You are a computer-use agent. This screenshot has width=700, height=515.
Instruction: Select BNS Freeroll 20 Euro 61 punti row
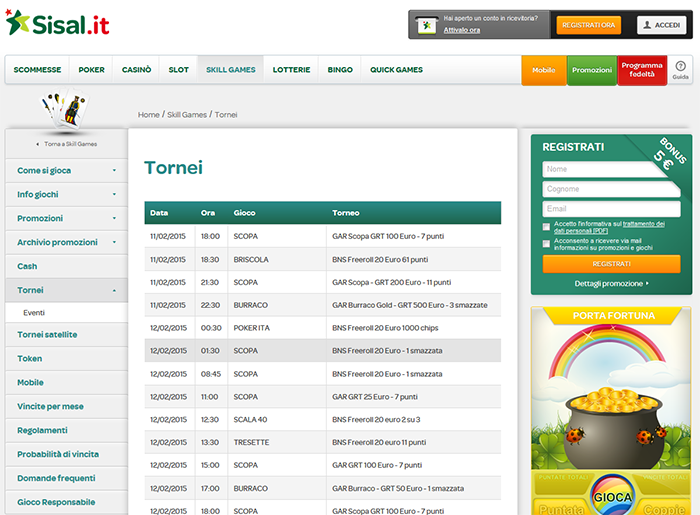tap(322, 259)
